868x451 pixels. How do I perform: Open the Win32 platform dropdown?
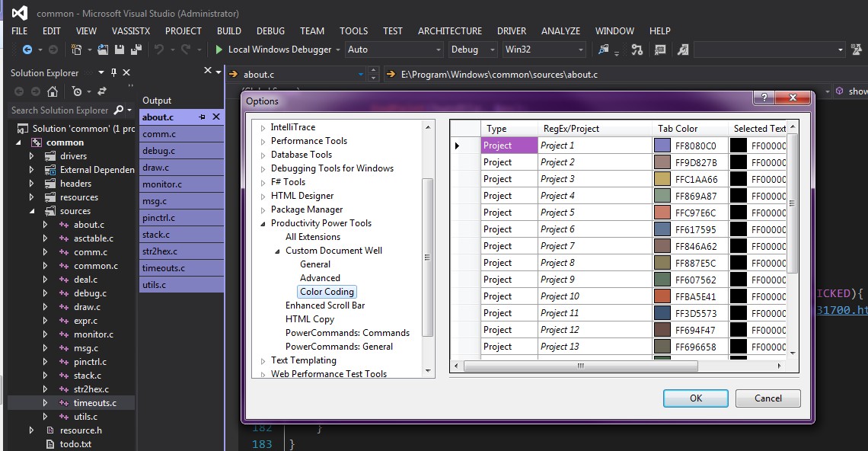tap(544, 50)
